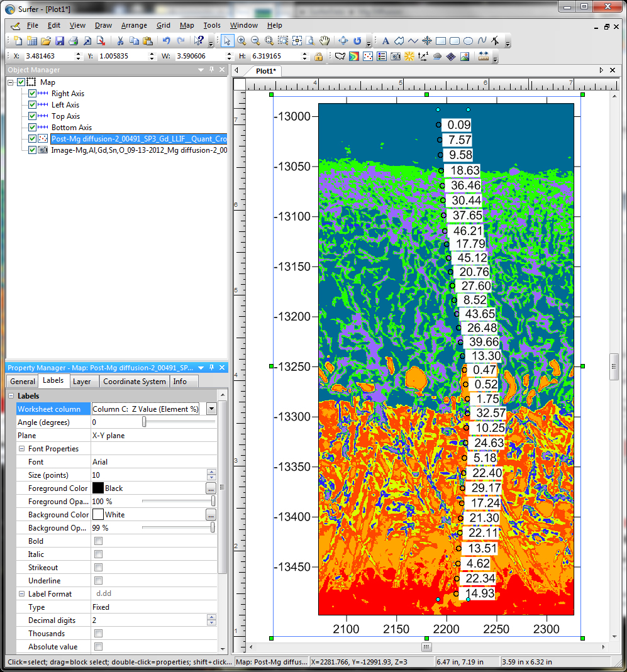
Task: Toggle the Bold font checkbox
Action: pyautogui.click(x=98, y=541)
